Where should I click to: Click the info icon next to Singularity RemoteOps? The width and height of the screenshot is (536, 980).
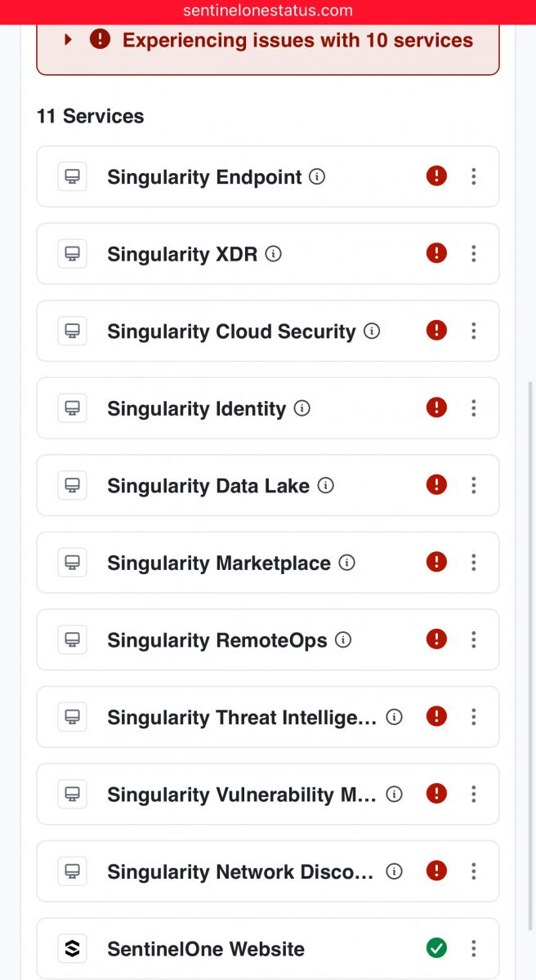tap(344, 639)
